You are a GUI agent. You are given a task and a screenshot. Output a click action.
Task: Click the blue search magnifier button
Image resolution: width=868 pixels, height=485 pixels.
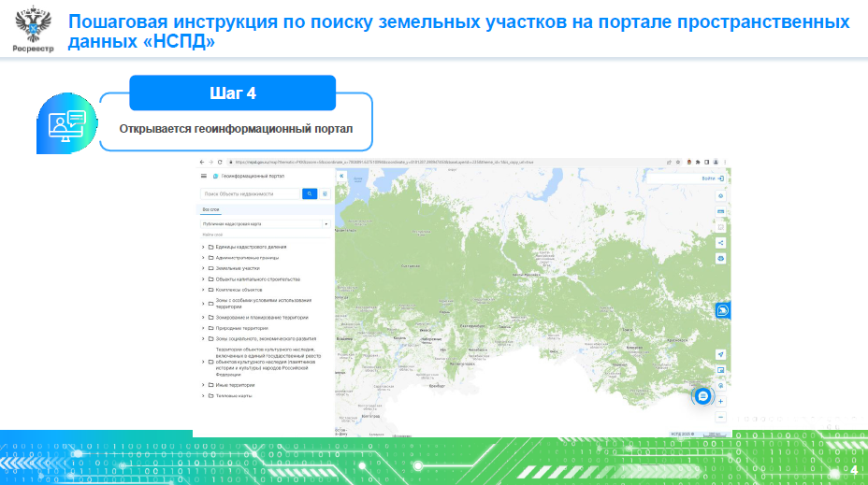[x=310, y=193]
